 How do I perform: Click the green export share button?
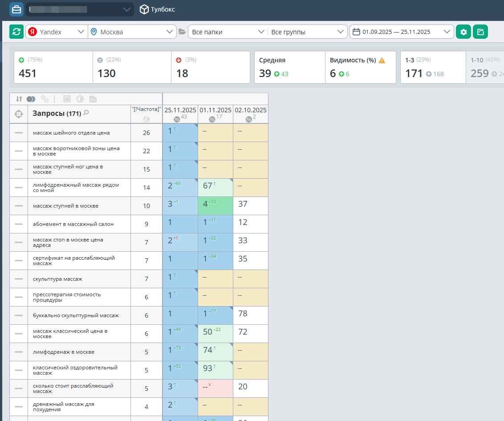480,32
